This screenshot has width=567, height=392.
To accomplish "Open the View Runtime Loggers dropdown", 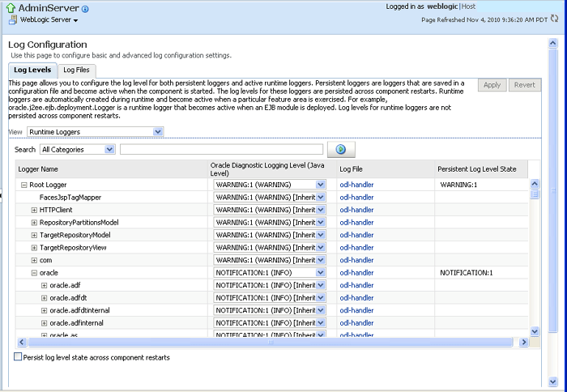I will pyautogui.click(x=95, y=132).
